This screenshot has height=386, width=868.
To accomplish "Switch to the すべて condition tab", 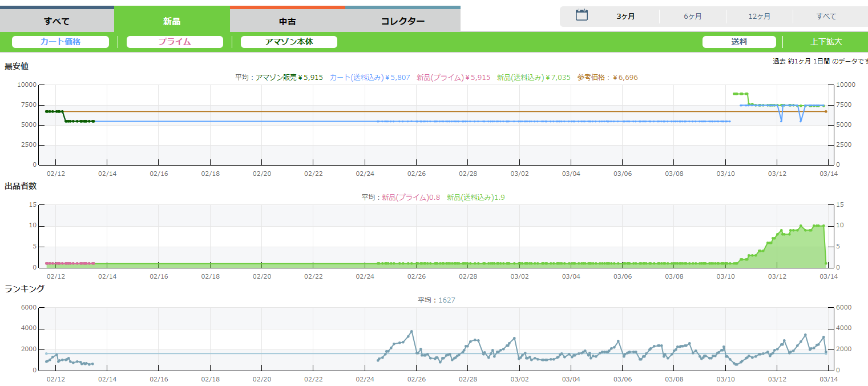I will click(x=57, y=21).
